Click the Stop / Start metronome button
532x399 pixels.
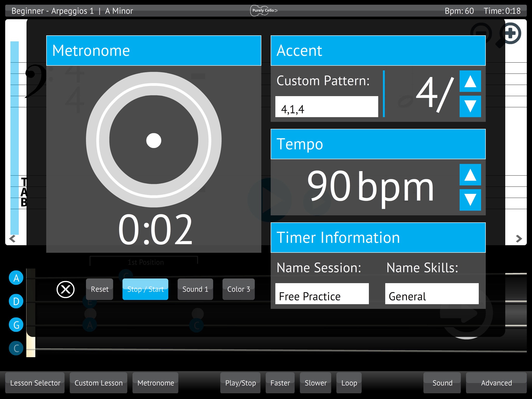146,289
